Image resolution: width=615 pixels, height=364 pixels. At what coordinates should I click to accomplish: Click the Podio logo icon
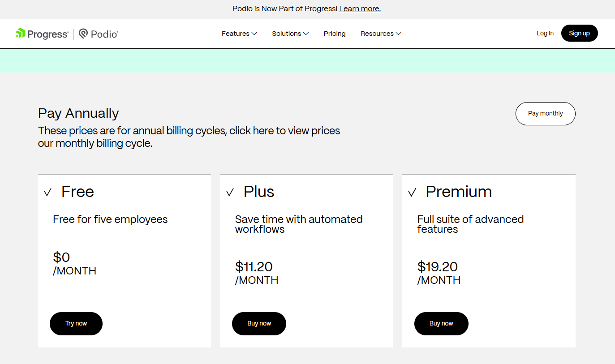click(83, 34)
